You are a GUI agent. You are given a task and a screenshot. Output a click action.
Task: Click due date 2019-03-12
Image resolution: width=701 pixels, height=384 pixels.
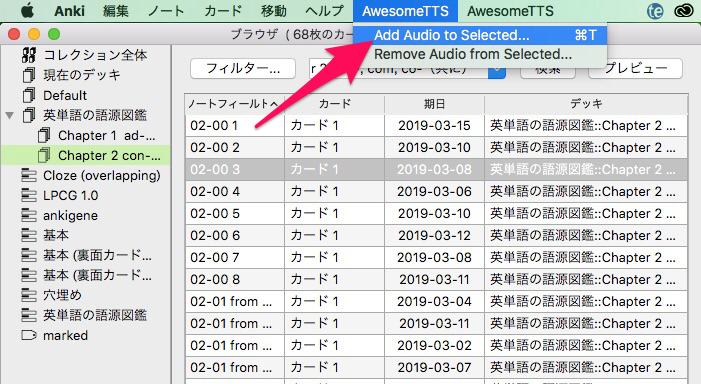pos(434,236)
